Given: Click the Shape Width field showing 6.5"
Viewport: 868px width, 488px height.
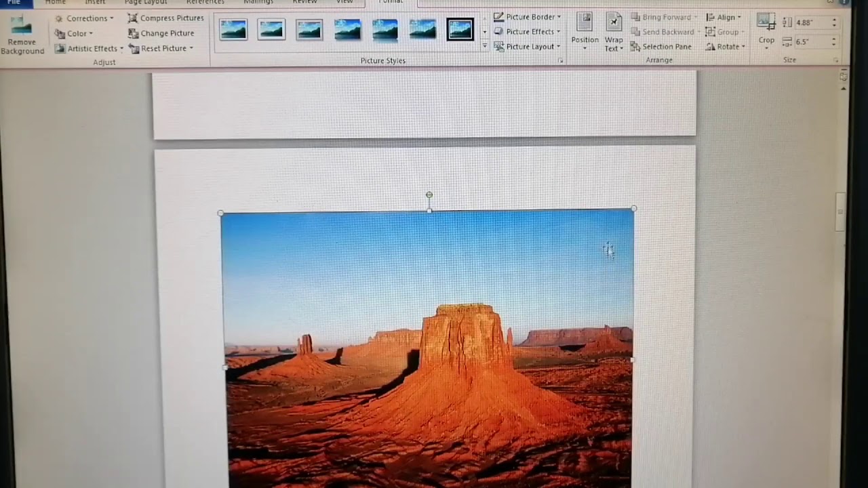Looking at the screenshot, I should coord(812,42).
